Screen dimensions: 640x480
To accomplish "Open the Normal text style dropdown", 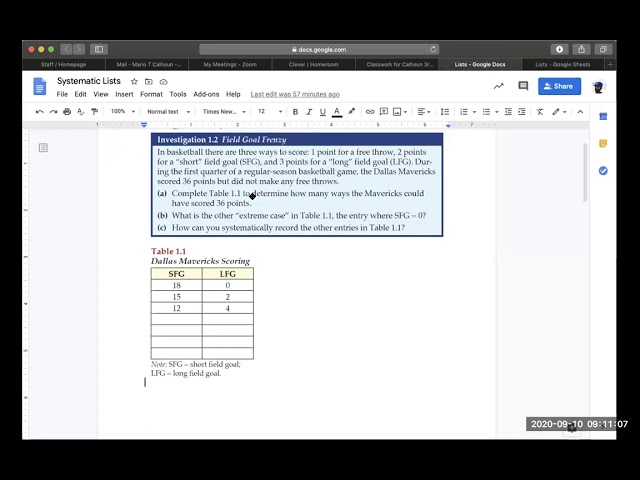I will pyautogui.click(x=169, y=112).
